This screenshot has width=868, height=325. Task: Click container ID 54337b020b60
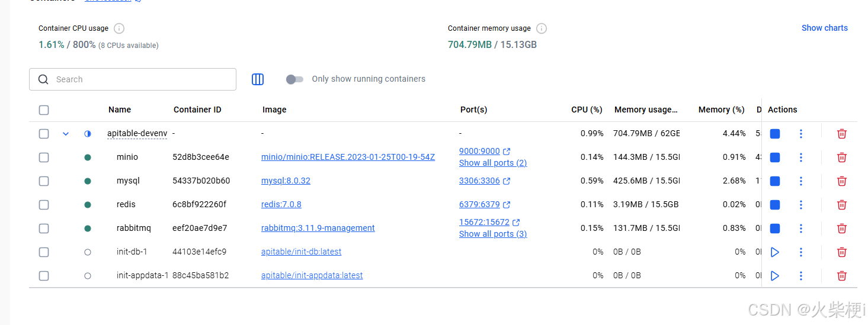tap(201, 181)
